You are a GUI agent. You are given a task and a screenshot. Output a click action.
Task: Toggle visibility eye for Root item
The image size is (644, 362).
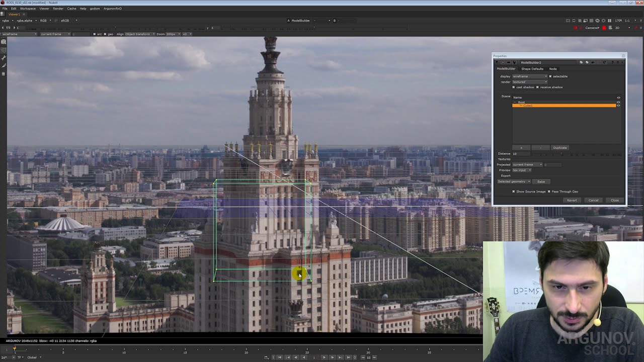tap(618, 102)
